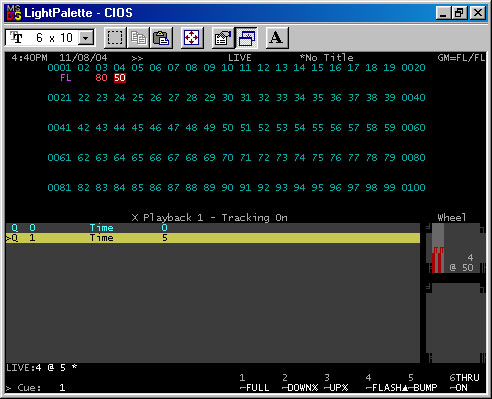This screenshot has width=492, height=399.
Task: Click the Mark selection toolbar icon
Action: pyautogui.click(x=115, y=38)
